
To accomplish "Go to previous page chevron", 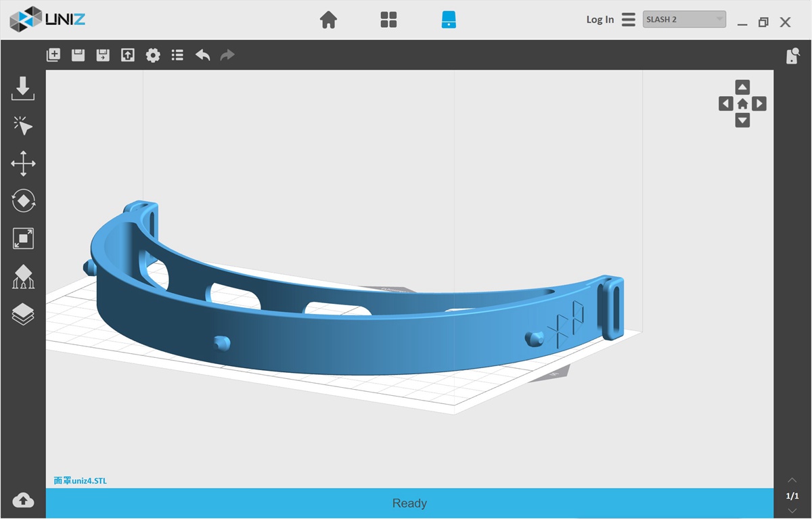I will point(792,480).
